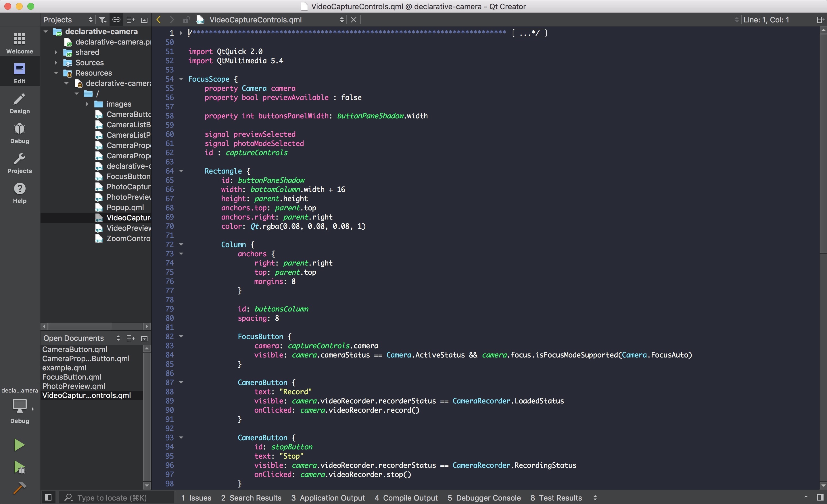Toggle synchronize with editor link icon
Screen dimensions: 827x504
pyautogui.click(x=116, y=20)
